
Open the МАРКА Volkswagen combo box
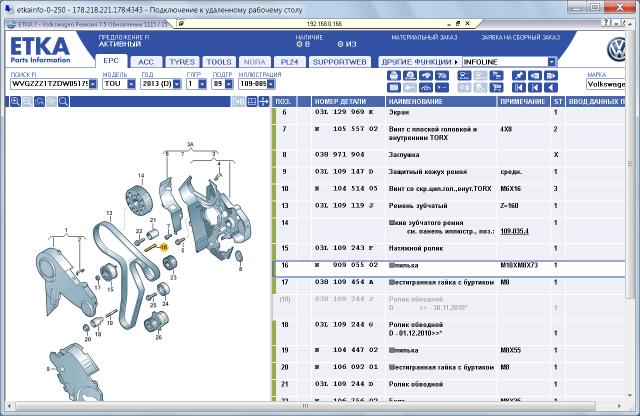click(x=606, y=84)
